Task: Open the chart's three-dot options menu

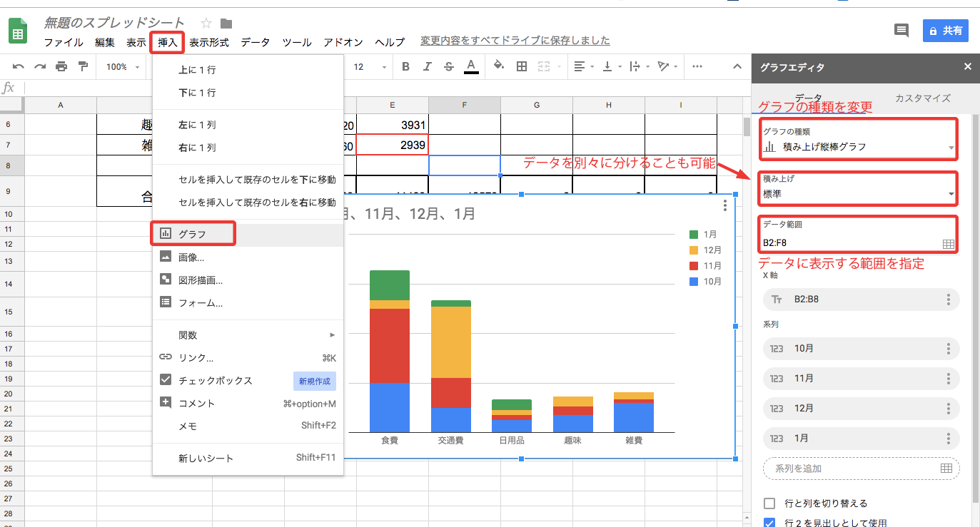Action: [725, 206]
